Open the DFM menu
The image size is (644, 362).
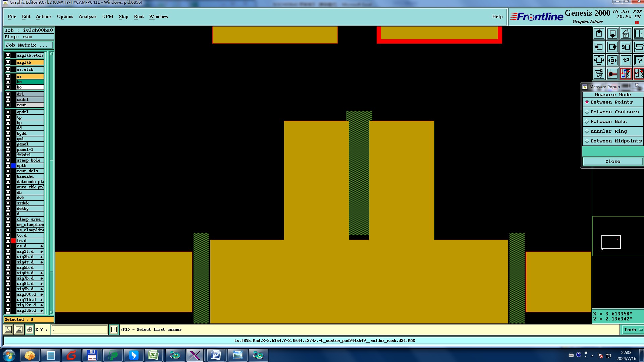107,17
